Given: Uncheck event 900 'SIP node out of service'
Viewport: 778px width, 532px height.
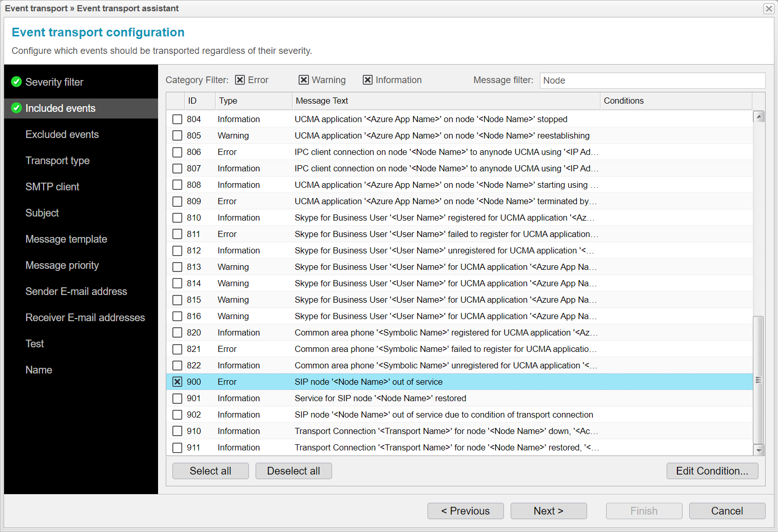Looking at the screenshot, I should pos(177,382).
